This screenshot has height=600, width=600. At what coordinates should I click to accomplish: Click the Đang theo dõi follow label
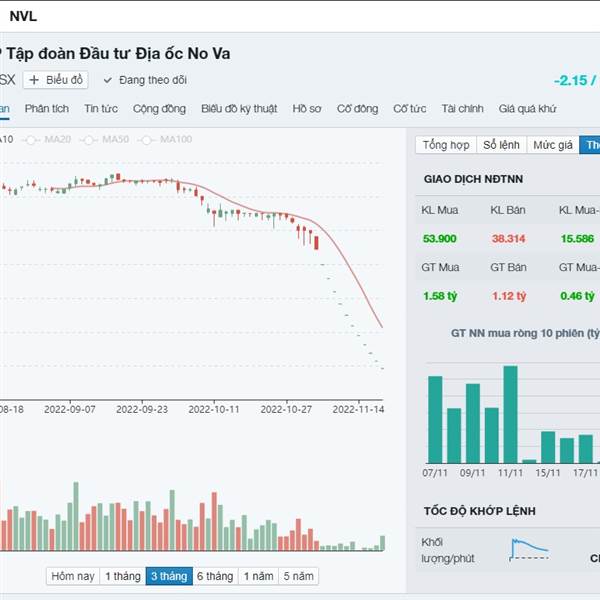(x=153, y=80)
